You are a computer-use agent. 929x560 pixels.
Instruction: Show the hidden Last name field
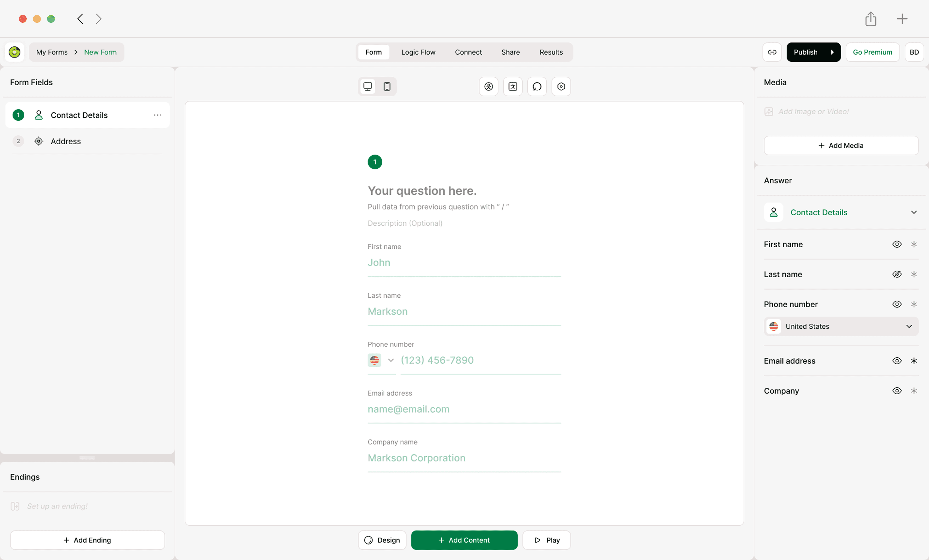coord(897,274)
